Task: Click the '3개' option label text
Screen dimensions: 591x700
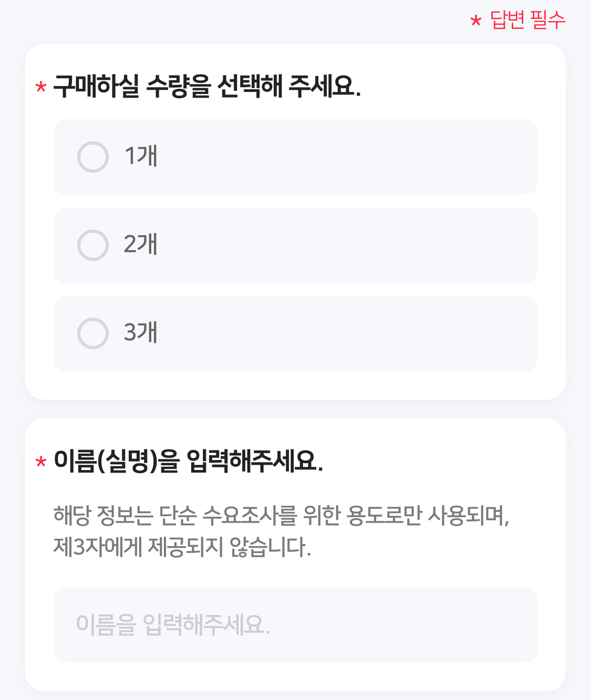Action: pos(141,332)
